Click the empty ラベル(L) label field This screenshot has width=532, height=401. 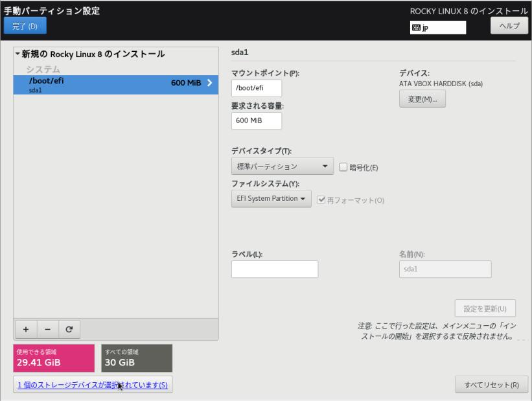275,269
